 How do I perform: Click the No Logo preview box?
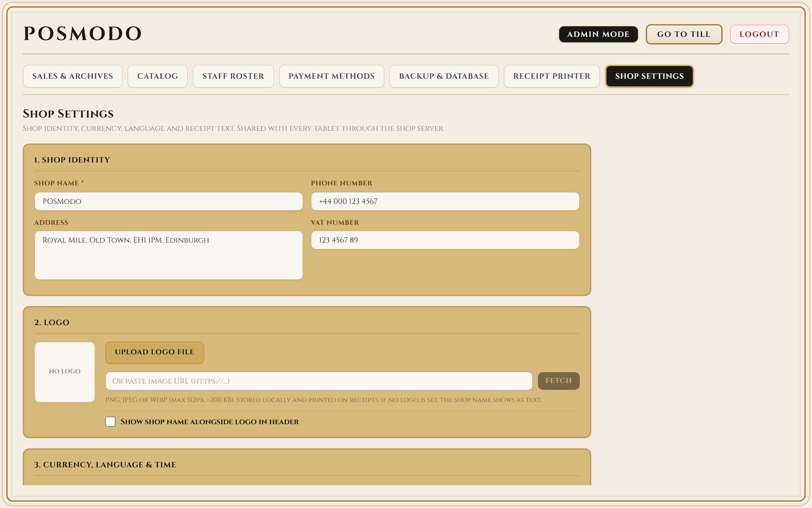coord(65,372)
